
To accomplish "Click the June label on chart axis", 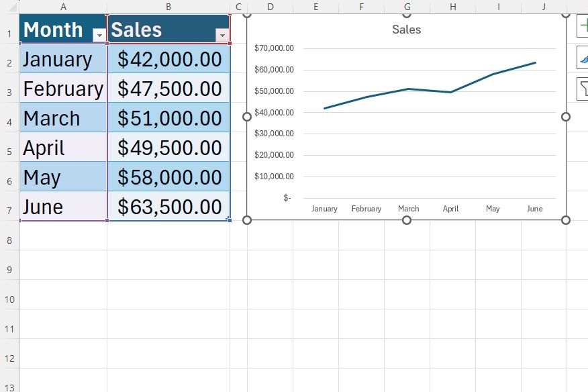I will click(x=535, y=209).
